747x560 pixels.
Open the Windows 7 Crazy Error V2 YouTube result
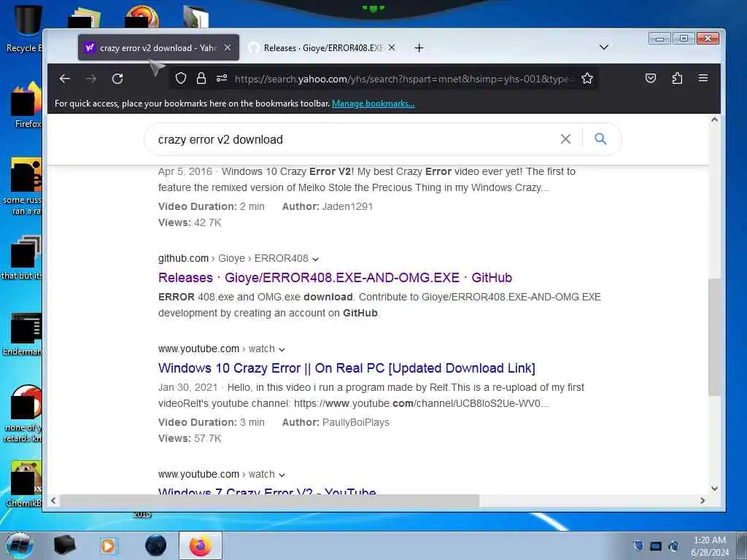[267, 491]
